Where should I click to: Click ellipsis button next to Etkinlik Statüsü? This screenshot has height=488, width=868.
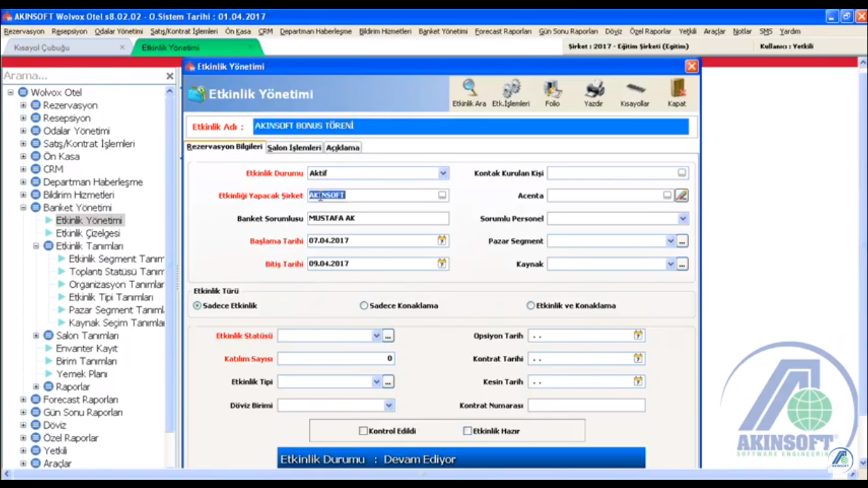[x=388, y=335]
